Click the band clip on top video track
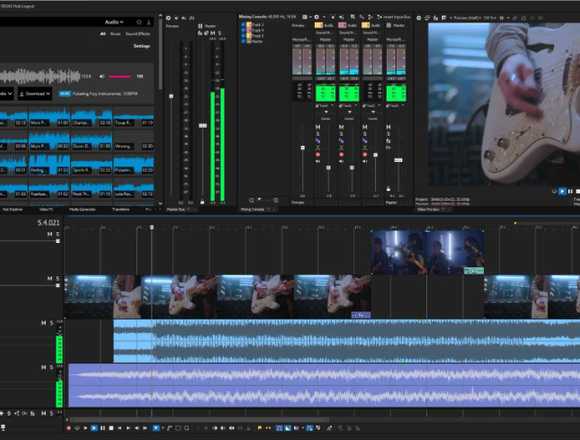Image resolution: width=580 pixels, height=440 pixels. [x=428, y=252]
